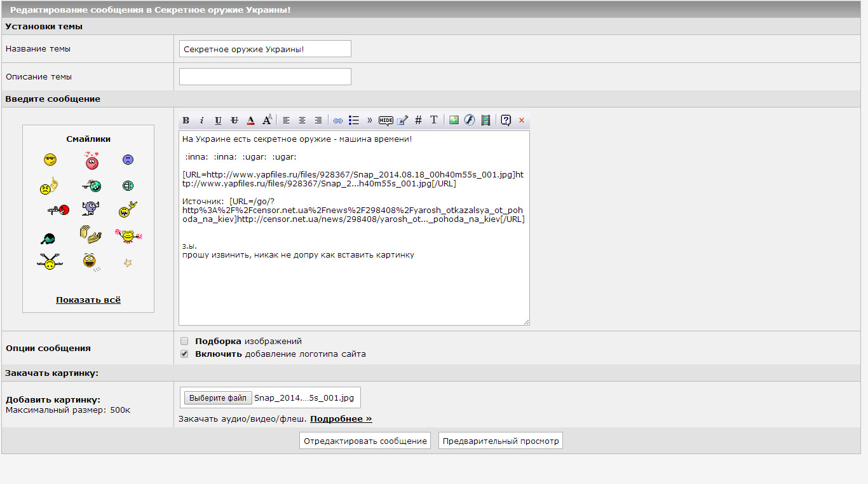Viewport: 868px width, 484px height.
Task: Open the font size tool
Action: (x=268, y=120)
